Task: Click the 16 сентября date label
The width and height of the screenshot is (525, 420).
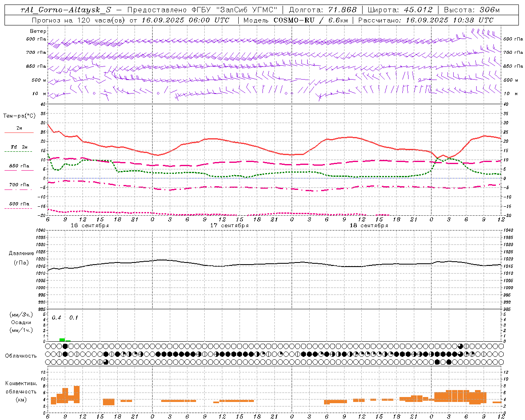Action: (x=90, y=226)
